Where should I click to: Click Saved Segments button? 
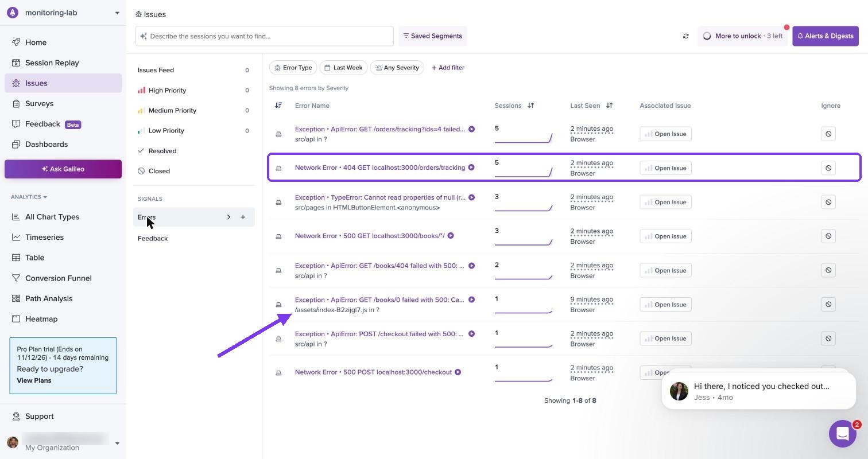[x=432, y=36]
